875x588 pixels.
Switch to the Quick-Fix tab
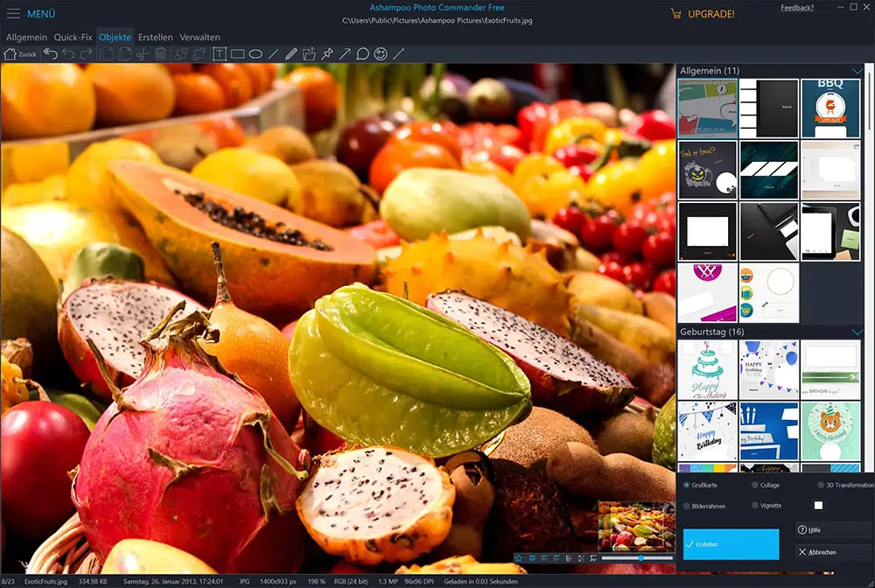73,38
